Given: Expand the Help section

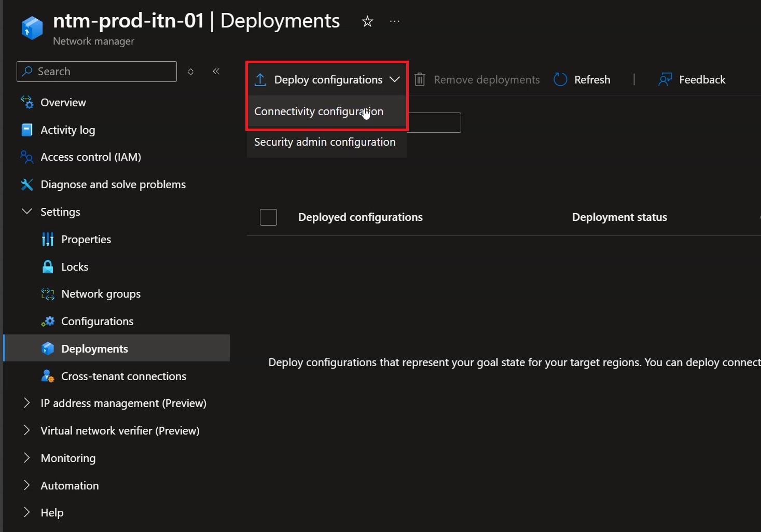Looking at the screenshot, I should click(x=27, y=512).
